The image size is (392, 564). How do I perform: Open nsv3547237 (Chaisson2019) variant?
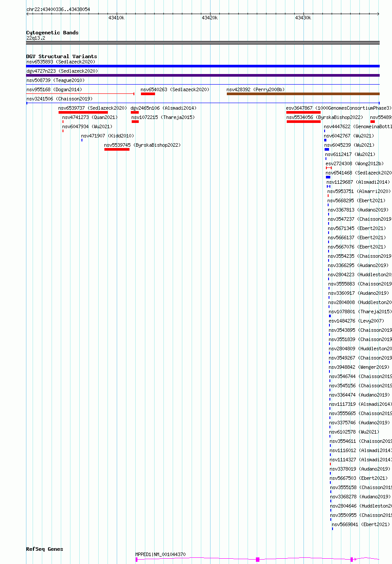tap(360, 219)
